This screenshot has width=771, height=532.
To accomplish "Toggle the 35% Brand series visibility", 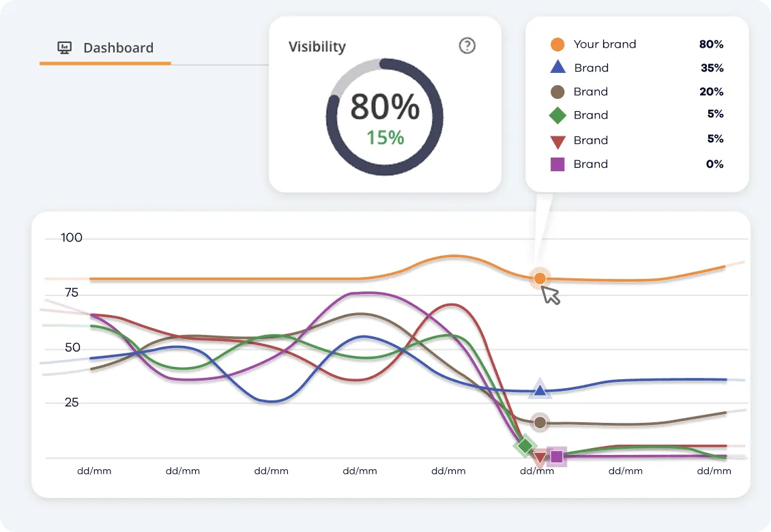I will click(x=592, y=67).
